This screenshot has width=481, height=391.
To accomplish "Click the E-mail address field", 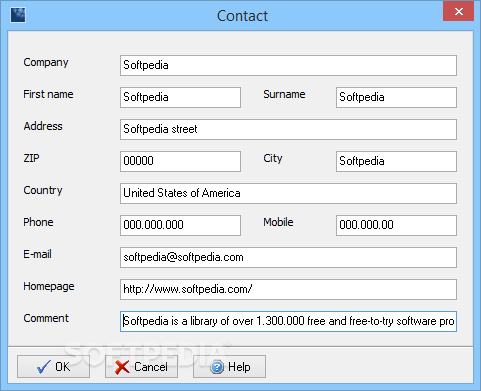I will [x=288, y=257].
